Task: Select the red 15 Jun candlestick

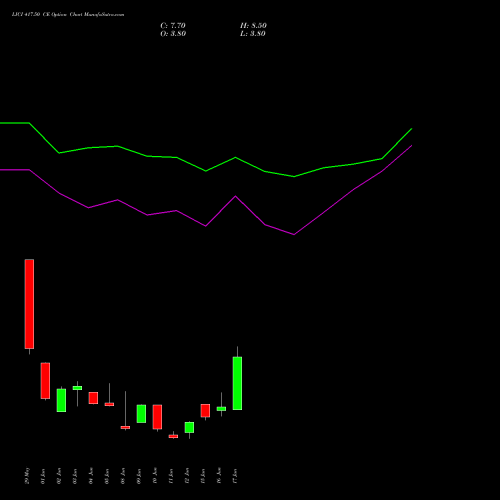Action: [205, 411]
